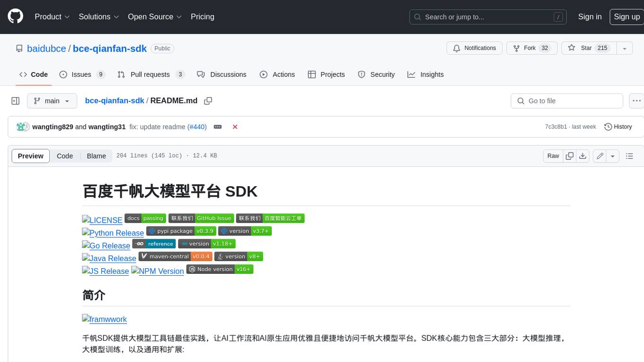Fork the repository

(531, 48)
